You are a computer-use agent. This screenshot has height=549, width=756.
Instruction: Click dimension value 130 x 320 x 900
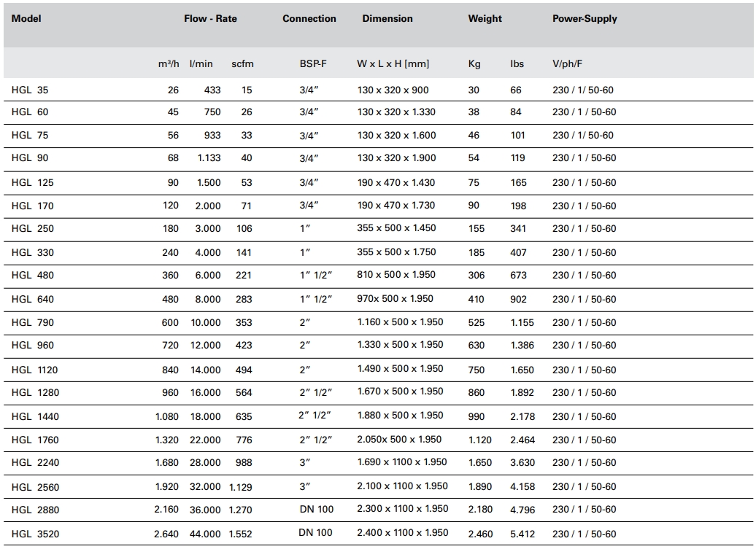point(393,90)
